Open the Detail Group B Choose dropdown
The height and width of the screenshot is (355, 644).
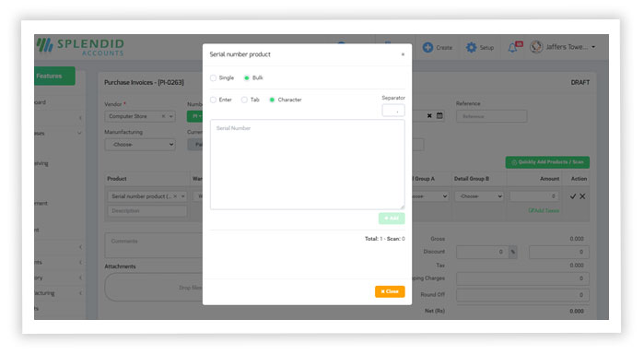click(x=479, y=196)
